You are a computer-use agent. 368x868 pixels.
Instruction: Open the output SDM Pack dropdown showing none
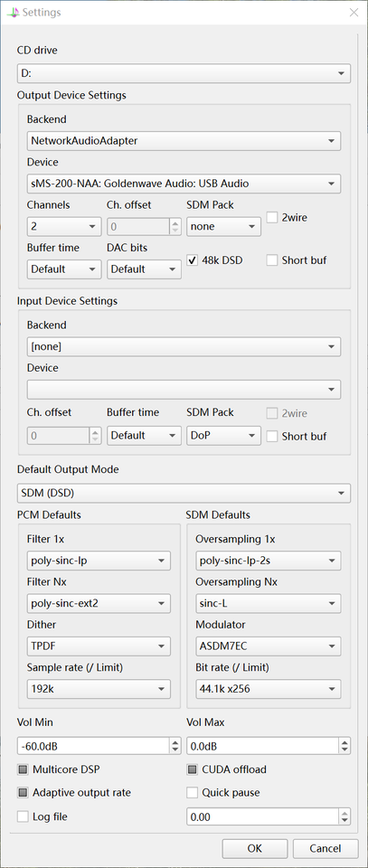tap(223, 226)
